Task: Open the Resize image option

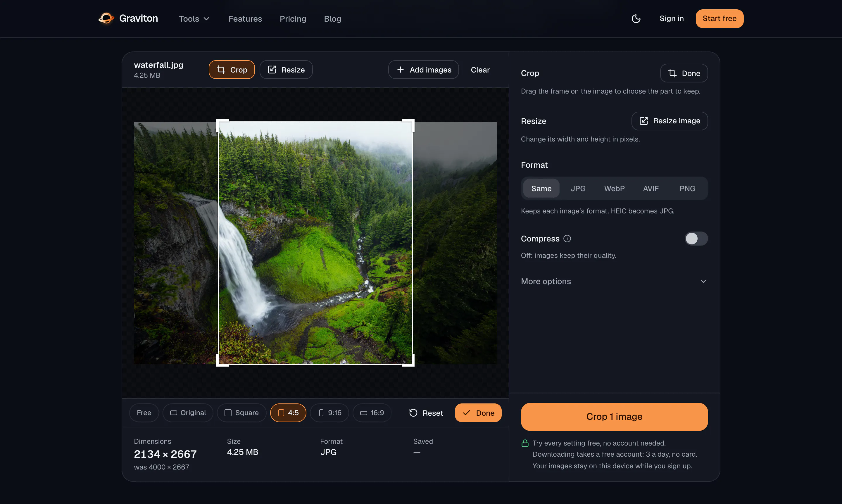Action: (x=670, y=121)
